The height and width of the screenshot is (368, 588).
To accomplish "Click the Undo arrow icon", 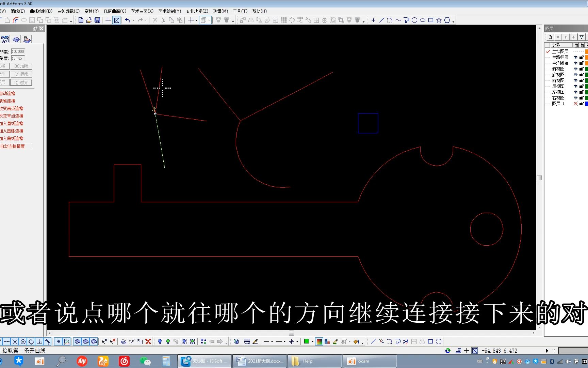I will coord(128,20).
